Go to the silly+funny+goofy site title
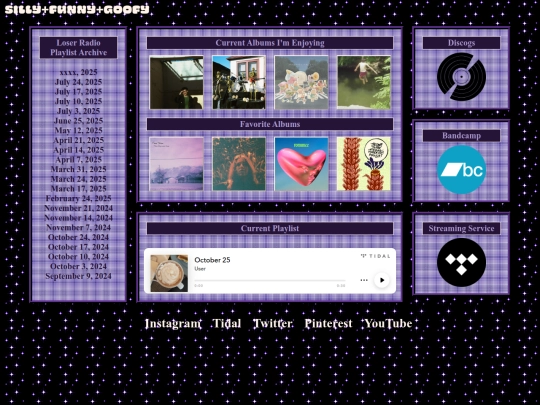The image size is (540, 405). click(x=77, y=9)
